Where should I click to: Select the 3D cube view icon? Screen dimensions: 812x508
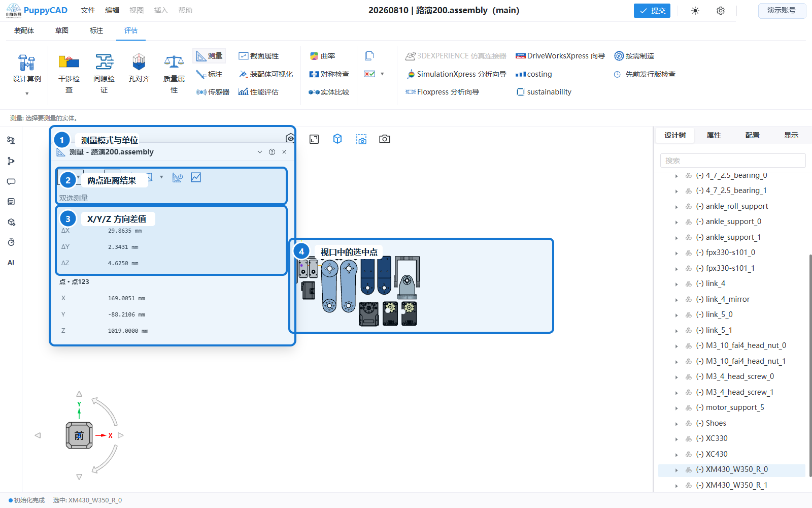pos(337,139)
